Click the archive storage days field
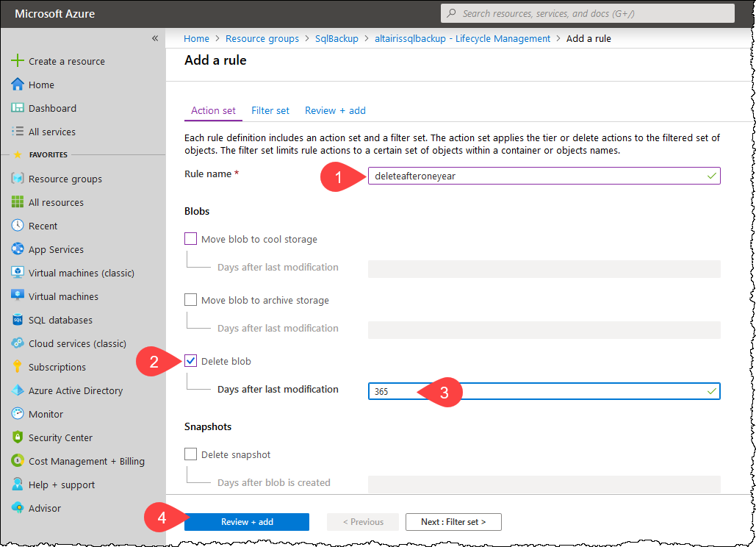The height and width of the screenshot is (547, 756). (544, 330)
